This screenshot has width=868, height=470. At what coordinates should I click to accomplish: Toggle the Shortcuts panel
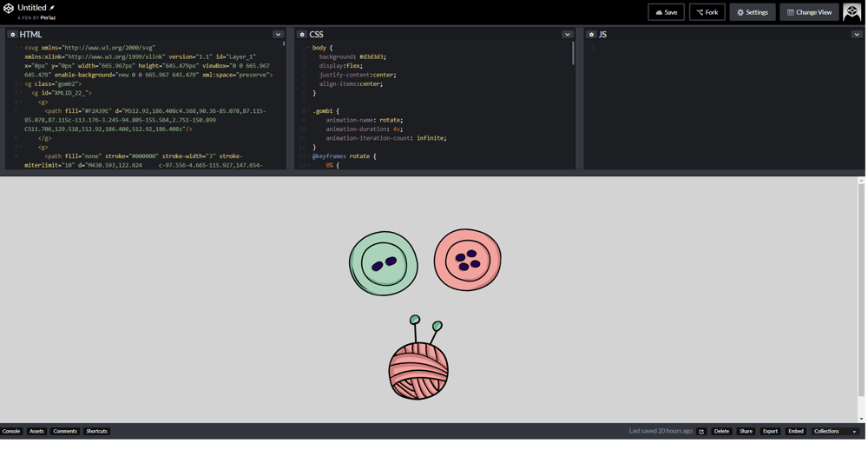[96, 432]
